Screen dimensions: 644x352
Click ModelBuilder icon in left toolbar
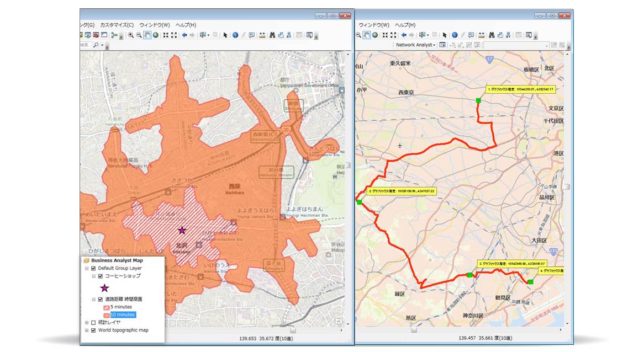click(x=115, y=35)
